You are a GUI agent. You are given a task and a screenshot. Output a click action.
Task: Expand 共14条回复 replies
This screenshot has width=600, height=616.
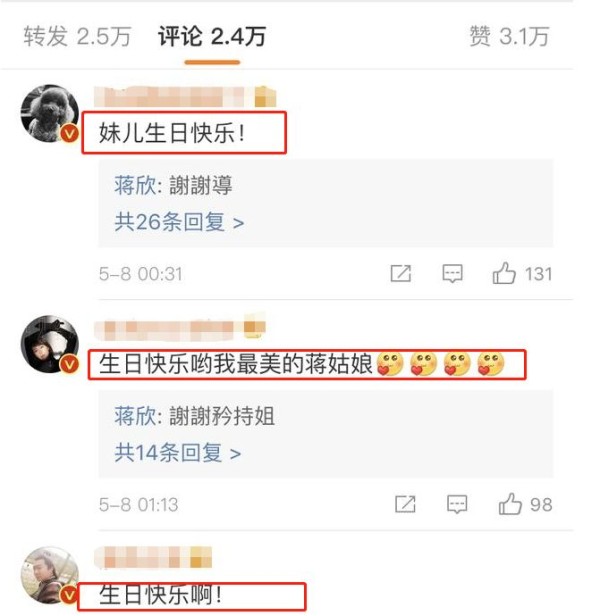click(x=178, y=453)
